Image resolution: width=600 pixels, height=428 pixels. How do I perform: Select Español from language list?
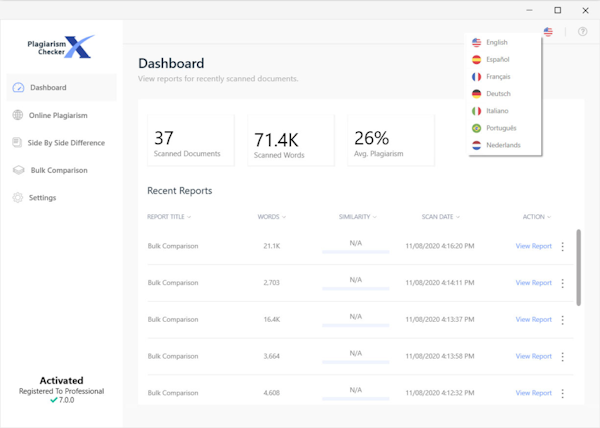pos(498,60)
